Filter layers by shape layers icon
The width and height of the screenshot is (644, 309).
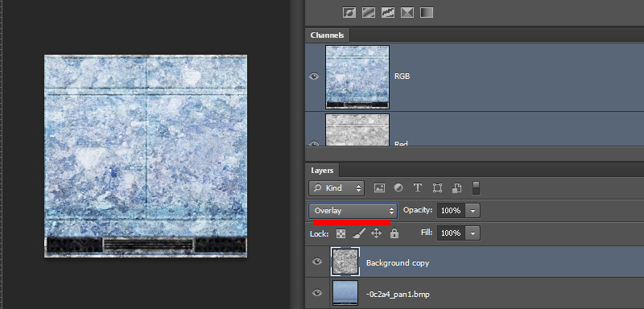click(x=437, y=188)
